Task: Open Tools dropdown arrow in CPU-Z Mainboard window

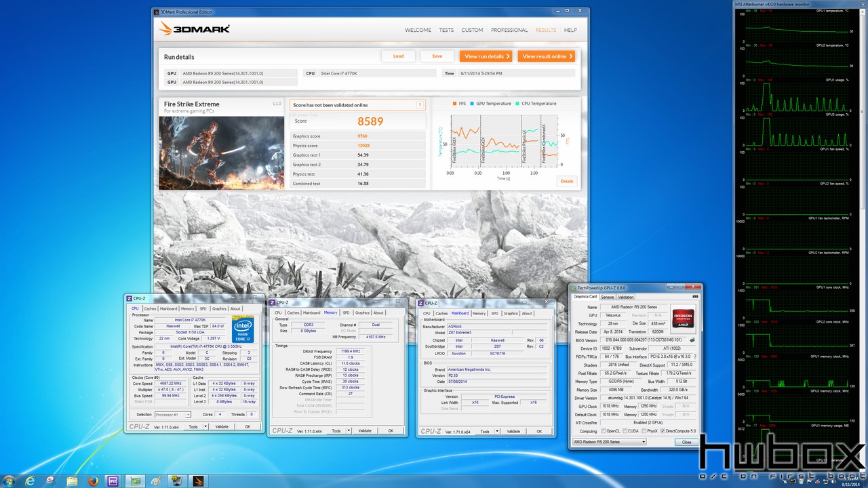Action: (497, 431)
